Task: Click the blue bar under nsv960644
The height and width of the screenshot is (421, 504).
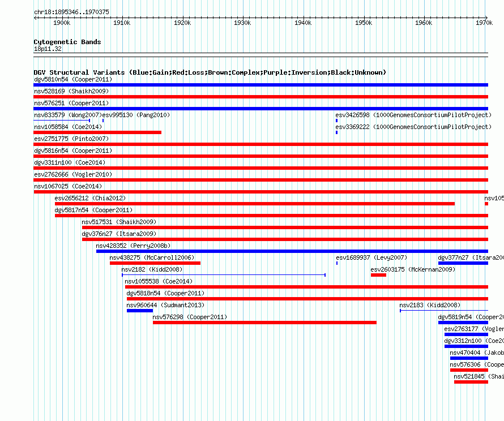Action: pyautogui.click(x=140, y=311)
